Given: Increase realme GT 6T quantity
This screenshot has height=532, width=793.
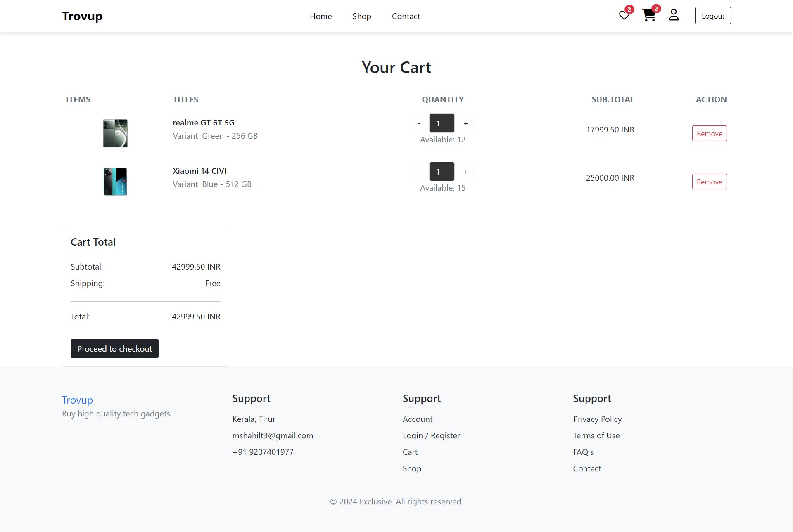Looking at the screenshot, I should [466, 123].
